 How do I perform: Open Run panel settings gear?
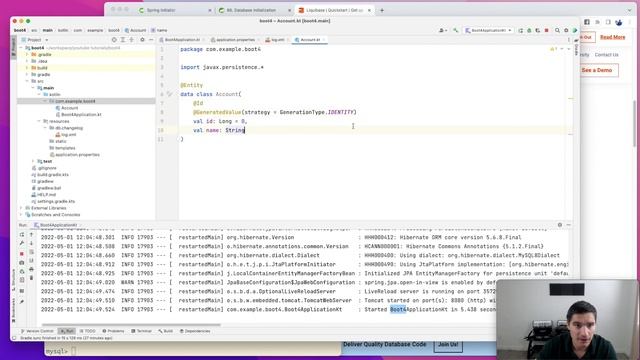pyautogui.click(x=560, y=225)
